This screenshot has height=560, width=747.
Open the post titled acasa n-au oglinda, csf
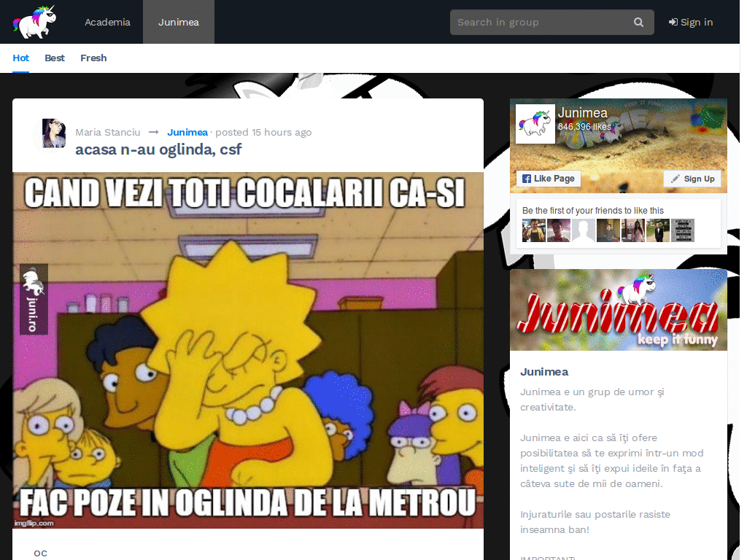(x=158, y=149)
